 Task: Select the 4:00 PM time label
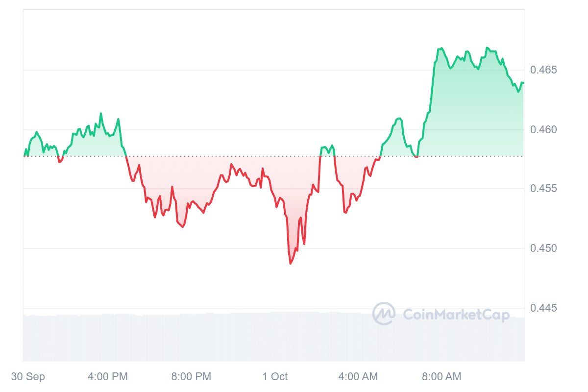108,377
